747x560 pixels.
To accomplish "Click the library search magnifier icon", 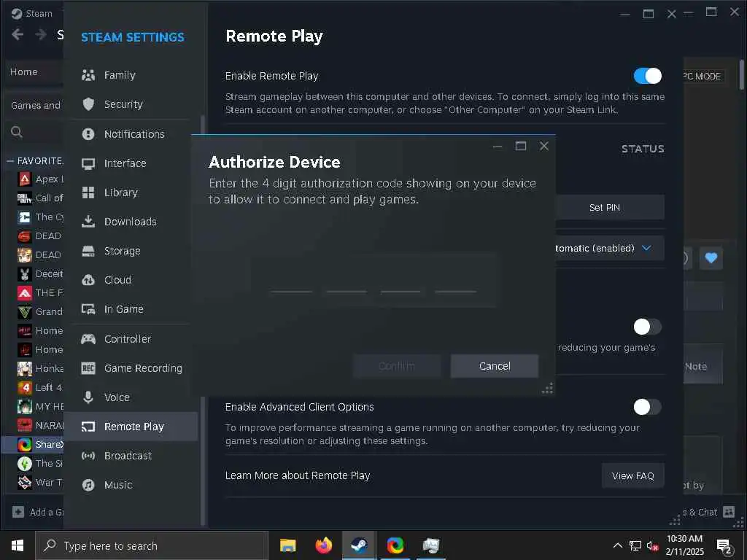I will click(17, 132).
